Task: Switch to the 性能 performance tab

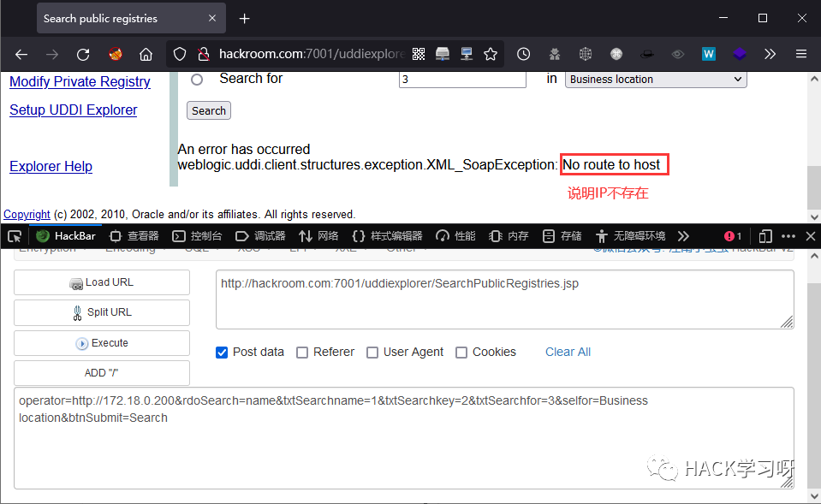Action: pos(456,236)
